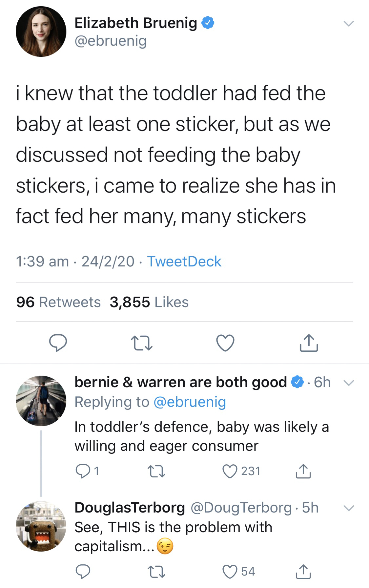View the 96 Retweets list
The width and height of the screenshot is (369, 588).
tap(58, 302)
